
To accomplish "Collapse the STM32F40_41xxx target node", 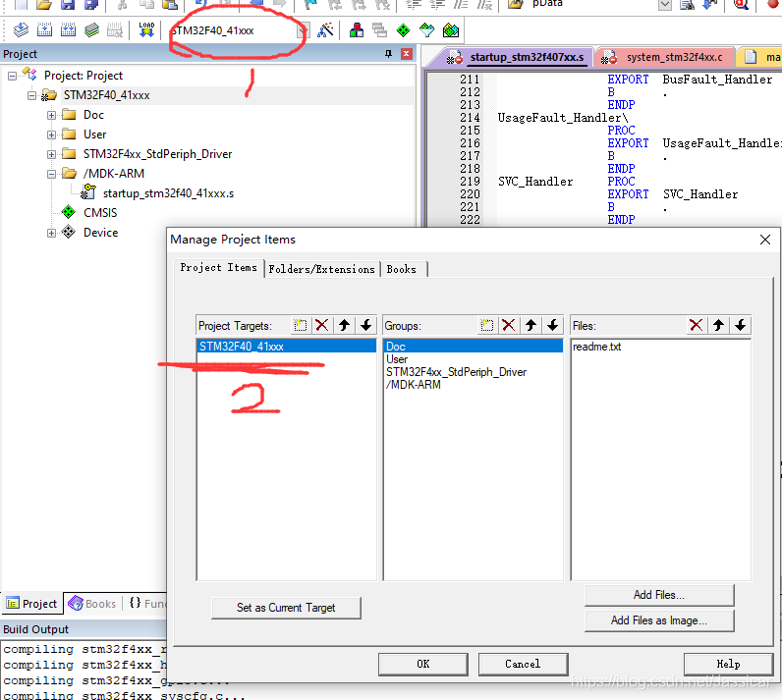I will (31, 95).
